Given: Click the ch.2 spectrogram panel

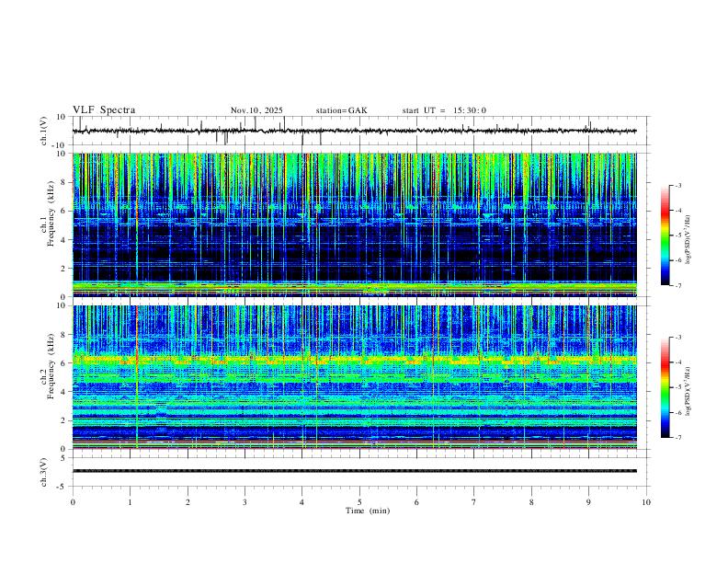Looking at the screenshot, I should pyautogui.click(x=355, y=377).
